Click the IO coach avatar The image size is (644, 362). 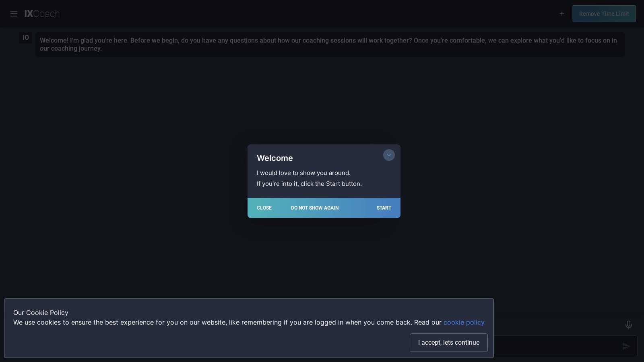tap(26, 38)
